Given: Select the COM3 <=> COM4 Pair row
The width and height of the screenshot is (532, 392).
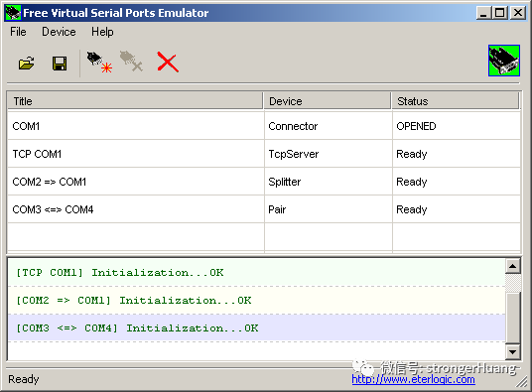Looking at the screenshot, I should click(264, 209).
